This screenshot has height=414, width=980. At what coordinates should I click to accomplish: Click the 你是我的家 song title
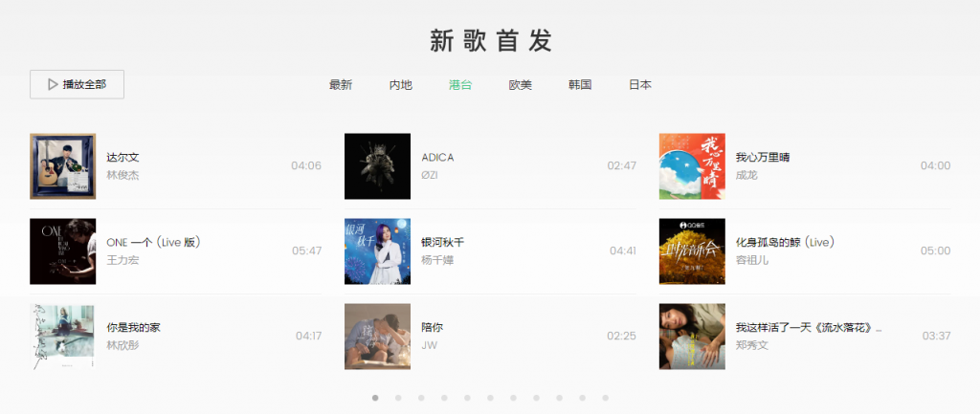[x=133, y=327]
